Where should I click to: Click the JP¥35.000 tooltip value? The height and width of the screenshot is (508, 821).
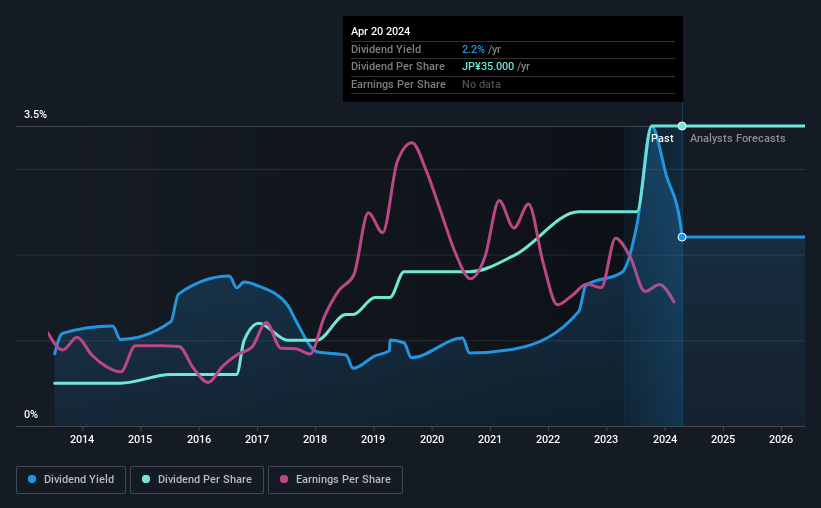point(487,67)
